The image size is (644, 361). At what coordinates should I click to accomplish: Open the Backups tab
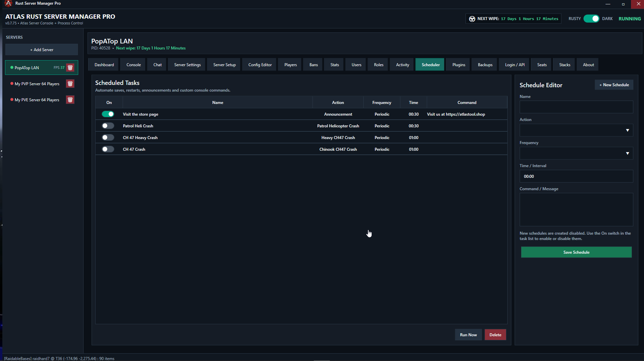pyautogui.click(x=485, y=65)
